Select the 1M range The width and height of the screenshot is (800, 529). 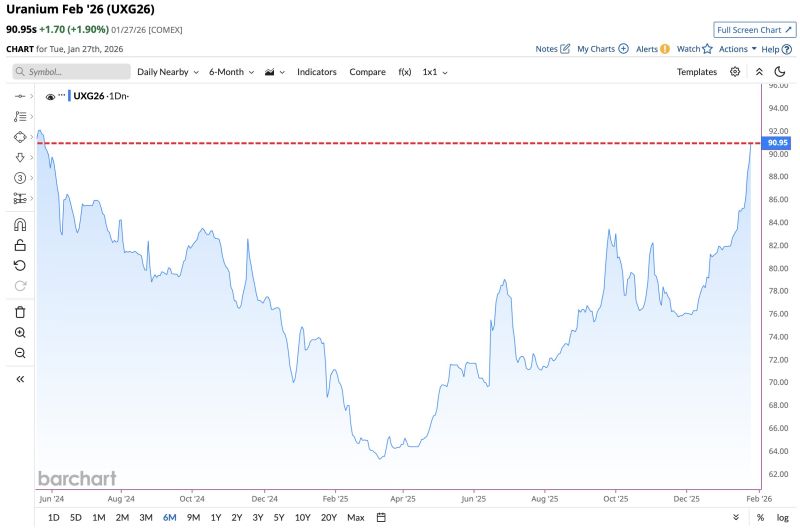98,517
